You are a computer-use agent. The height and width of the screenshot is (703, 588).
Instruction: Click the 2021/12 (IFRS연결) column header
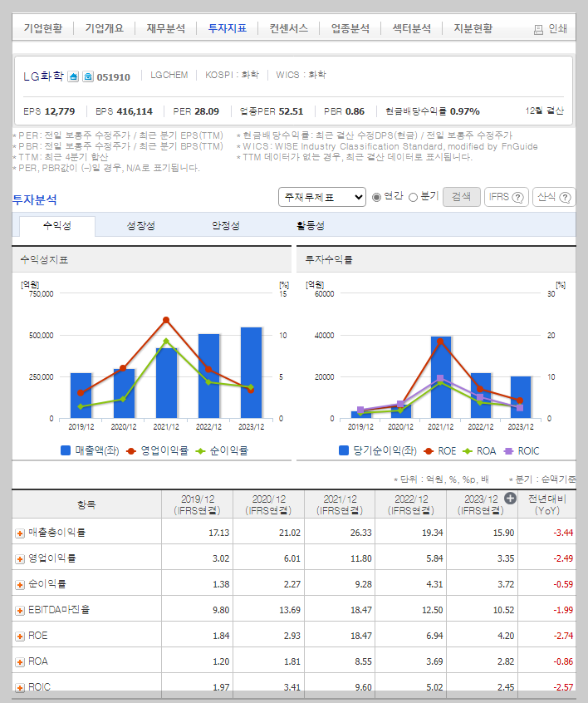tap(340, 505)
